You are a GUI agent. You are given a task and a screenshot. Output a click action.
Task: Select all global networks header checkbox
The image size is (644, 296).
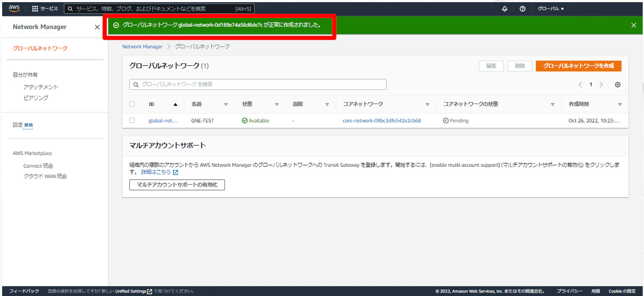coord(132,104)
